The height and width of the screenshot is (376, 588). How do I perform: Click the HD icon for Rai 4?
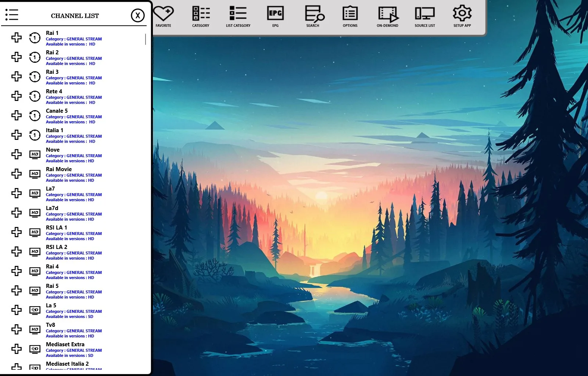click(x=35, y=271)
